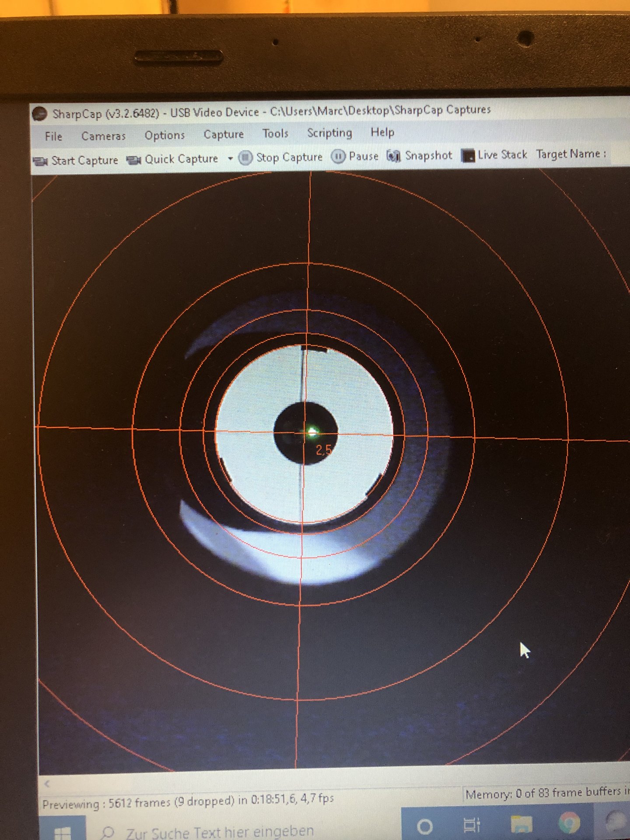The height and width of the screenshot is (840, 630).
Task: Open the Help menu
Action: click(382, 132)
